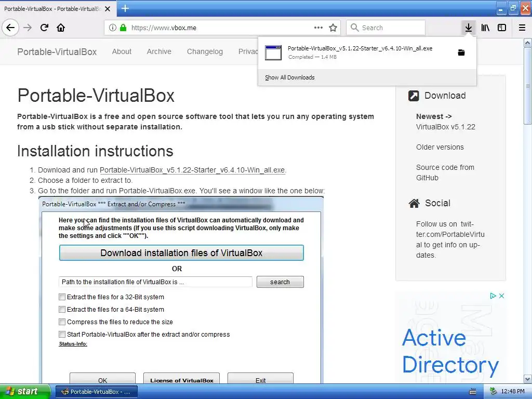Click the Active Directory ad banner
Viewport: 532px width, 399px height.
pos(450,337)
